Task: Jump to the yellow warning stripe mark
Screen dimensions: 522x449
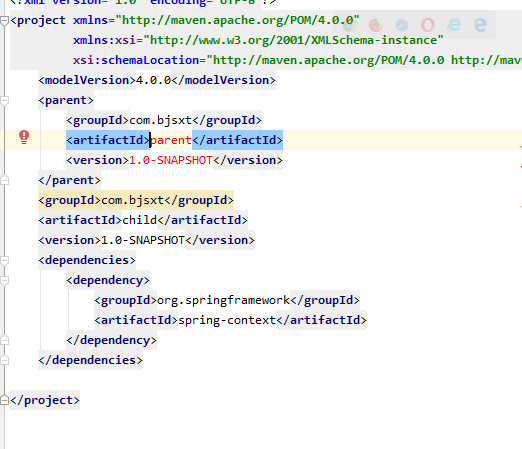Action: coord(521,207)
